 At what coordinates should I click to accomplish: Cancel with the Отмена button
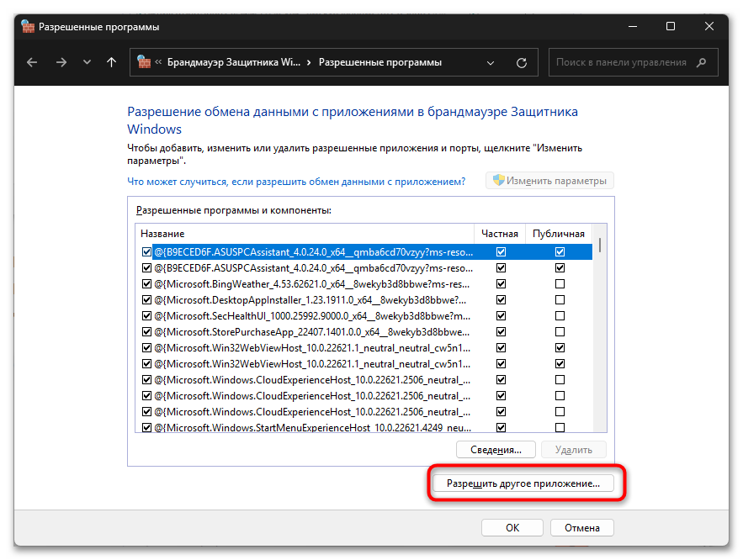click(582, 528)
